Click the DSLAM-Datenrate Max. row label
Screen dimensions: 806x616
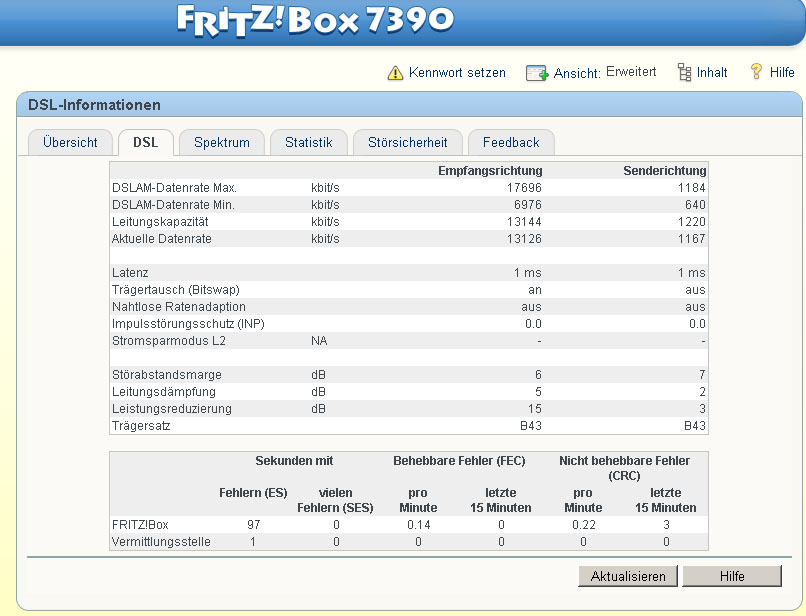coord(174,188)
